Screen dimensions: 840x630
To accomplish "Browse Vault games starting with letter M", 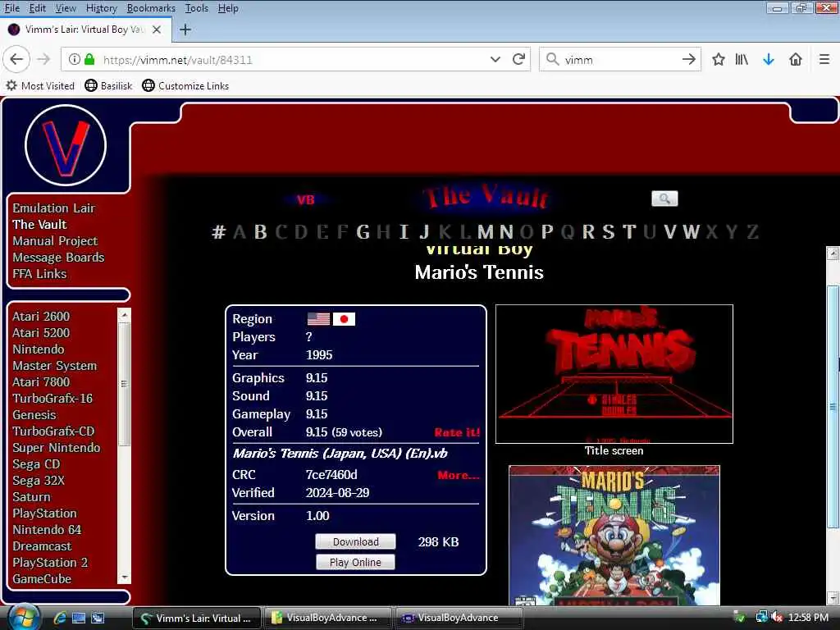I will point(486,232).
